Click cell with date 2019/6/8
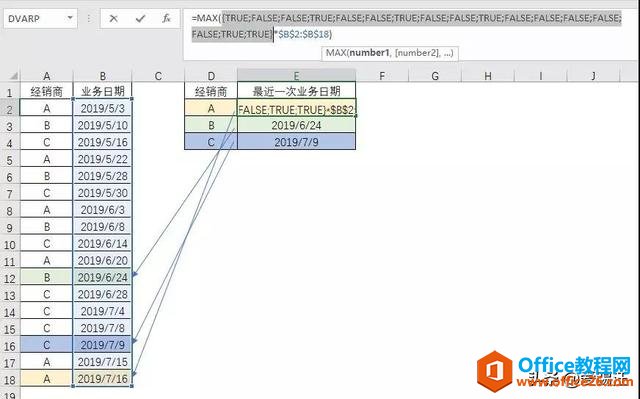Screen dimensions: 640x399 [x=102, y=226]
